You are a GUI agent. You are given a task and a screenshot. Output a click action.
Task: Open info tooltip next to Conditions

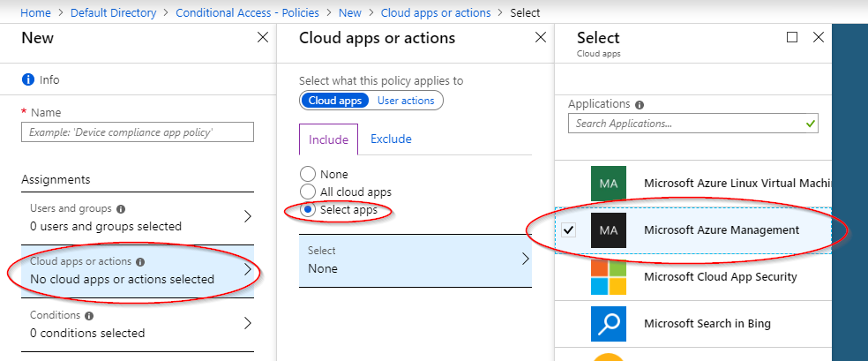89,316
